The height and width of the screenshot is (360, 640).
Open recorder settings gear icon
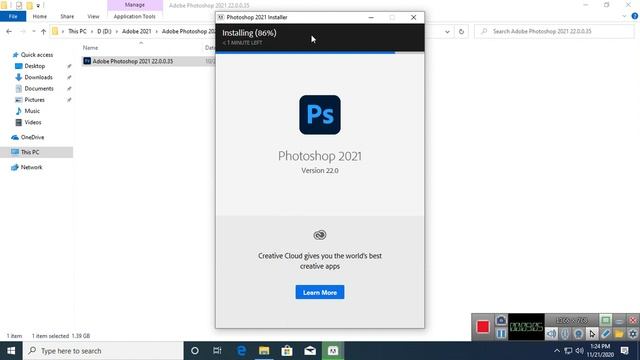tap(633, 333)
